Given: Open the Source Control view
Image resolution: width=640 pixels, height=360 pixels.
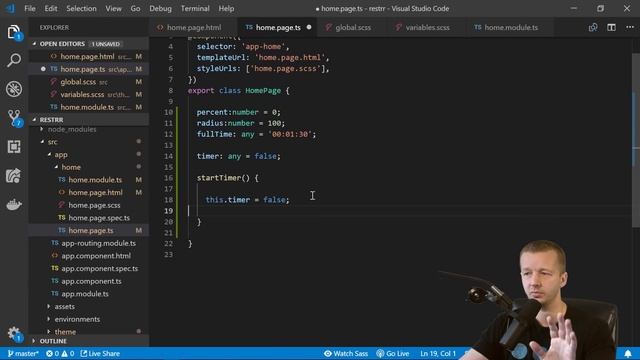Looking at the screenshot, I should click(x=14, y=118).
